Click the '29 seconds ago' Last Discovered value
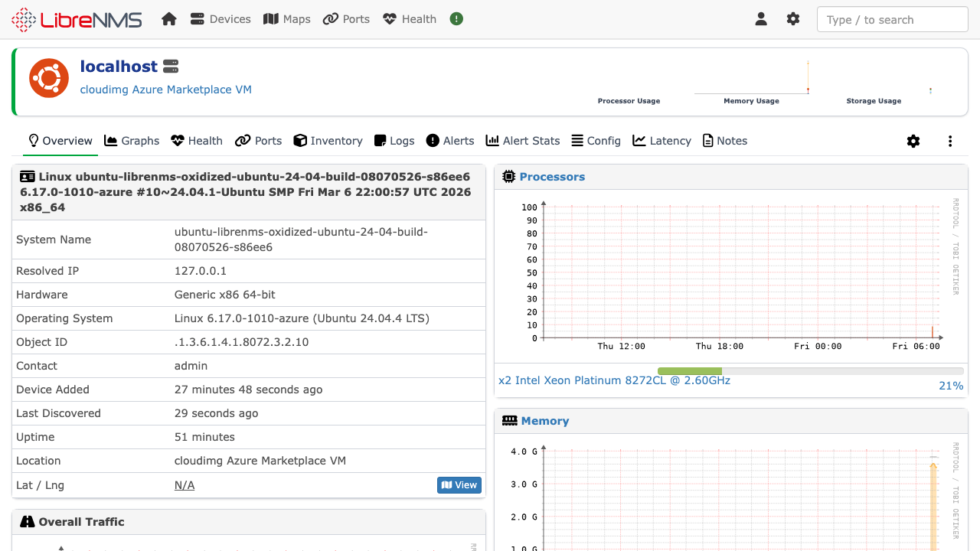The image size is (980, 551). [x=217, y=413]
